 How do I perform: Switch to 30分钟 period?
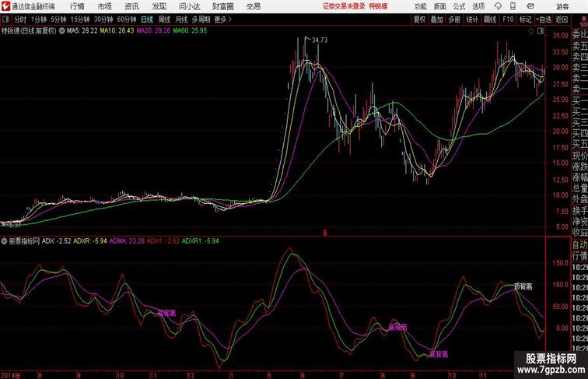(103, 19)
